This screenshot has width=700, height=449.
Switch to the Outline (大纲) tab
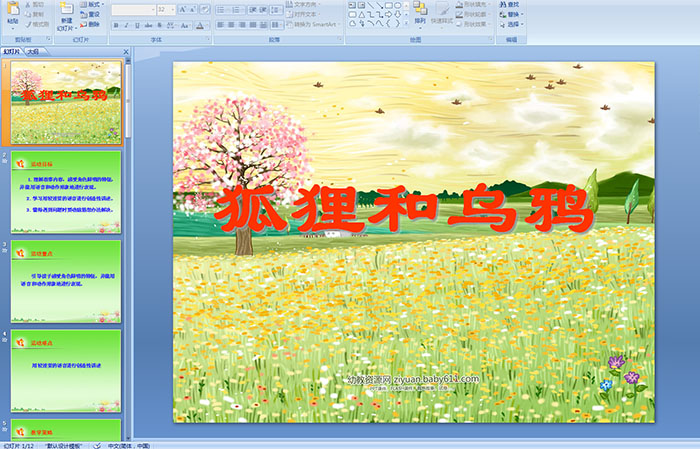(x=33, y=52)
